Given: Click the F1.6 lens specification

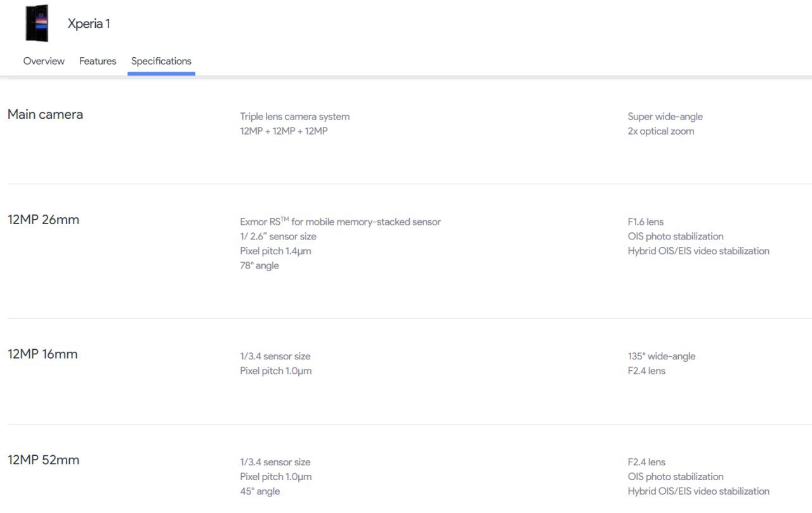Looking at the screenshot, I should click(645, 222).
